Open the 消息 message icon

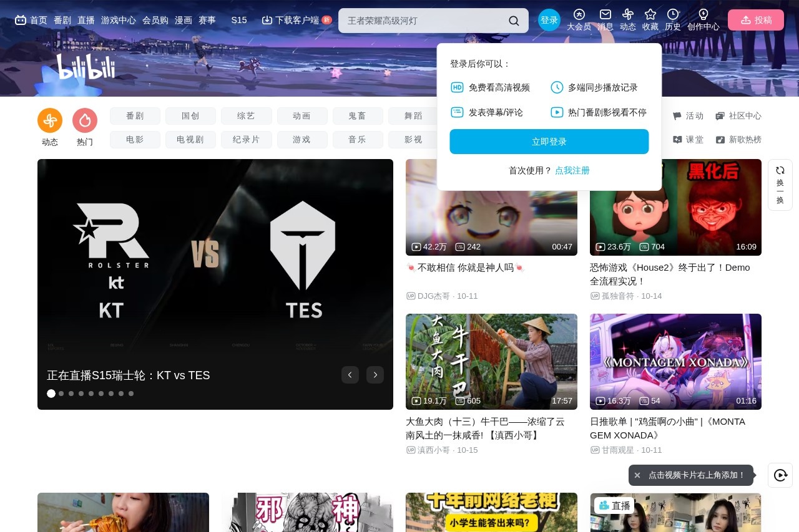(x=604, y=16)
